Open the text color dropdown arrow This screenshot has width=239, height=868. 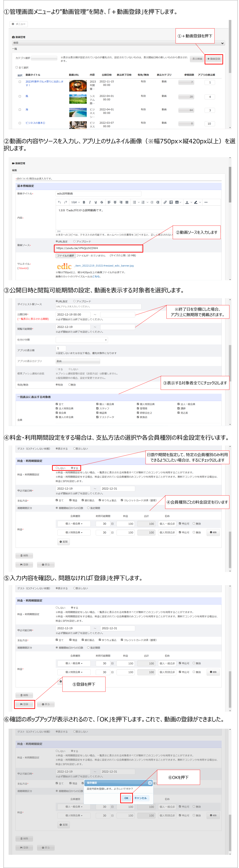tap(191, 202)
